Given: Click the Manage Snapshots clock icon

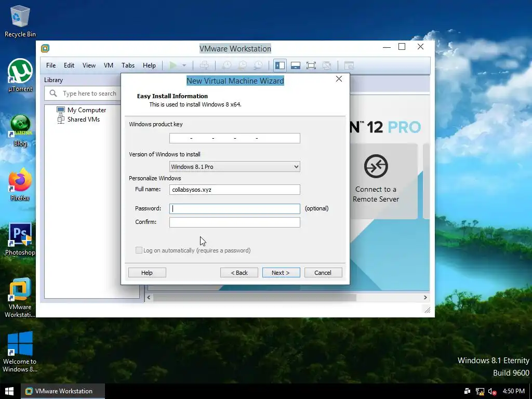Looking at the screenshot, I should (x=258, y=65).
